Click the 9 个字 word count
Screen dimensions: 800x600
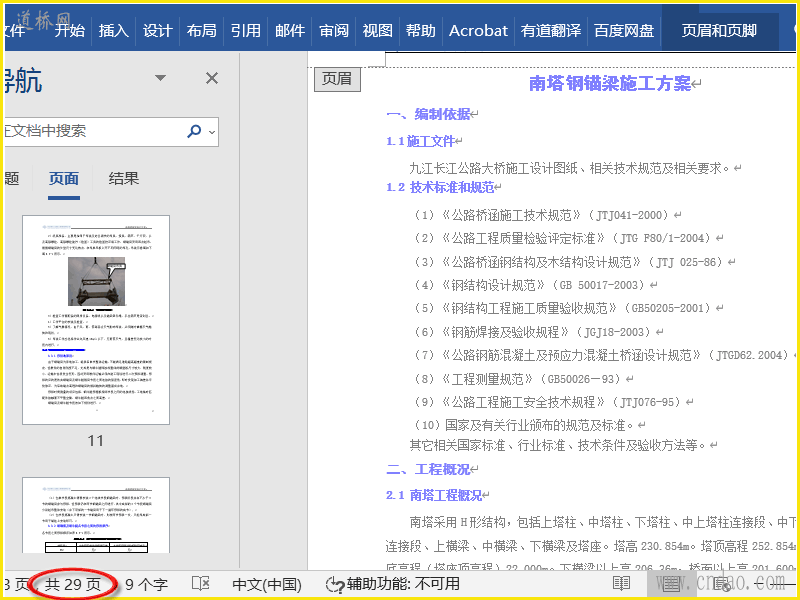pos(146,584)
